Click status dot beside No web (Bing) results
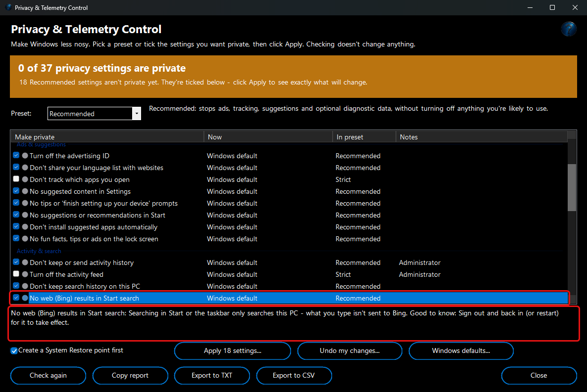The image size is (587, 392). click(25, 298)
